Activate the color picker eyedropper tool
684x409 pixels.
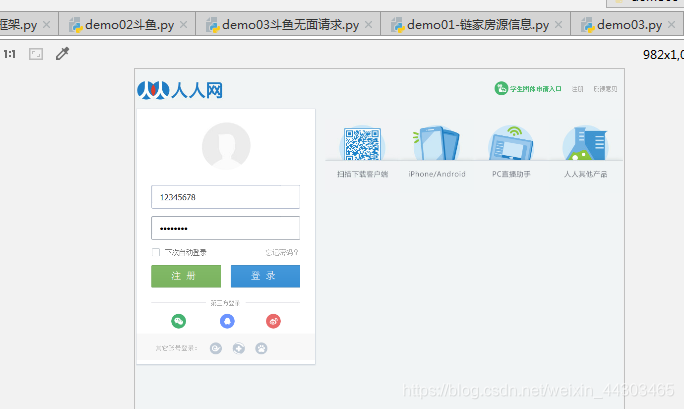click(x=62, y=54)
